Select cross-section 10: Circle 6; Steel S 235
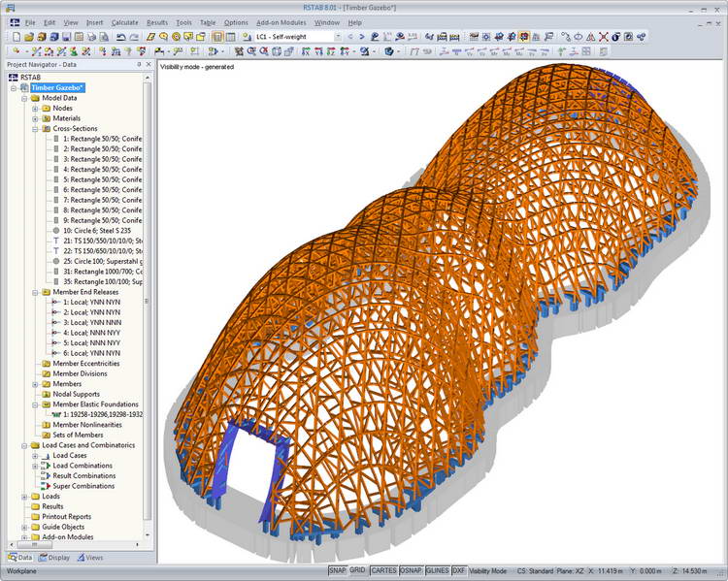This screenshot has width=728, height=581. (x=97, y=231)
